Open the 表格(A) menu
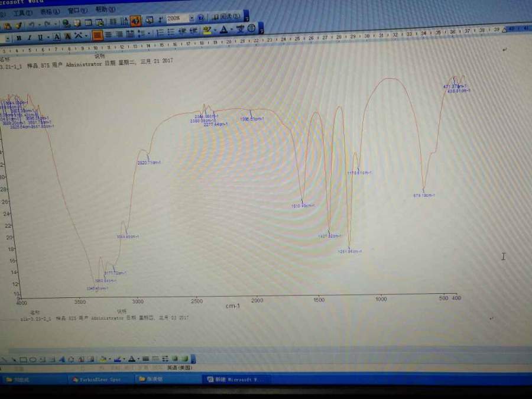The image size is (532, 399). point(50,12)
